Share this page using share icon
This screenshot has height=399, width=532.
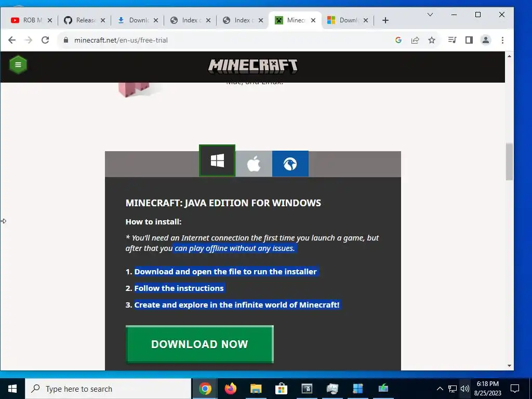(x=415, y=40)
